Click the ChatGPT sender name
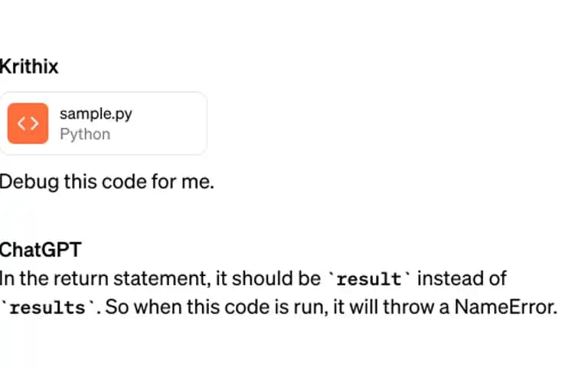Screen dimensions: 588x368 coord(41,250)
